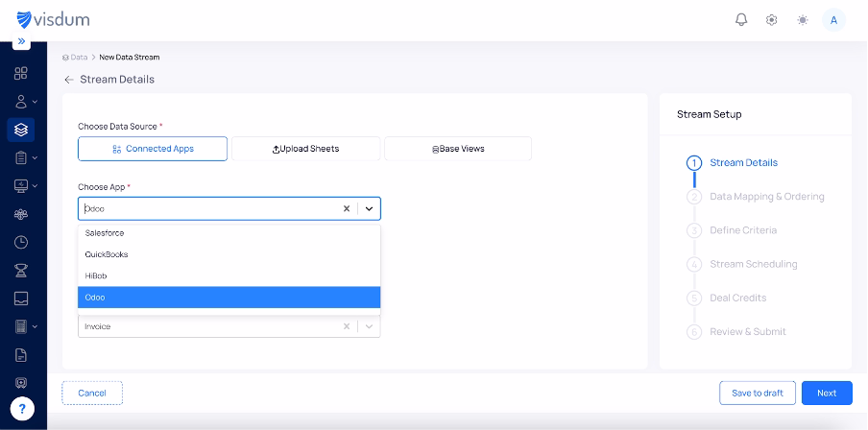Screen dimensions: 868x430
Task: Jump to step 2 Data Mapping & Ordering
Action: (x=756, y=197)
